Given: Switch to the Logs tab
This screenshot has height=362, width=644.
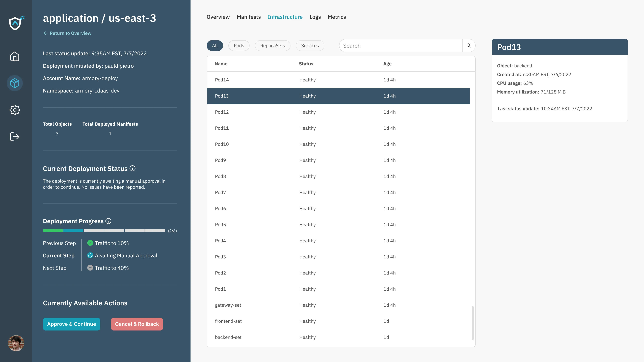Looking at the screenshot, I should pyautogui.click(x=315, y=17).
